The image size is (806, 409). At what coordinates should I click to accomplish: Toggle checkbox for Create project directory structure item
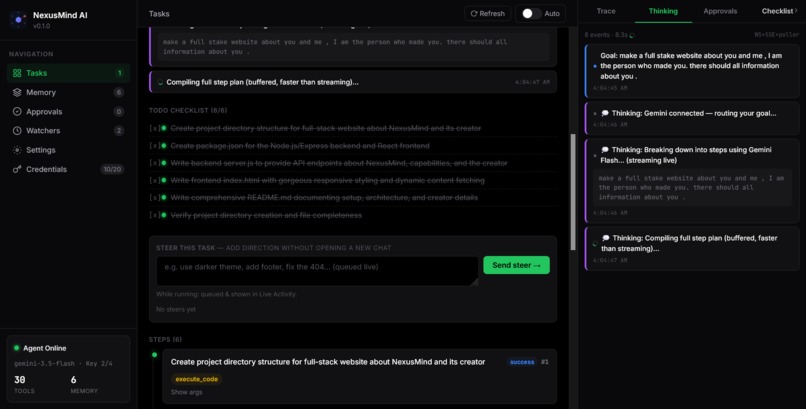155,128
